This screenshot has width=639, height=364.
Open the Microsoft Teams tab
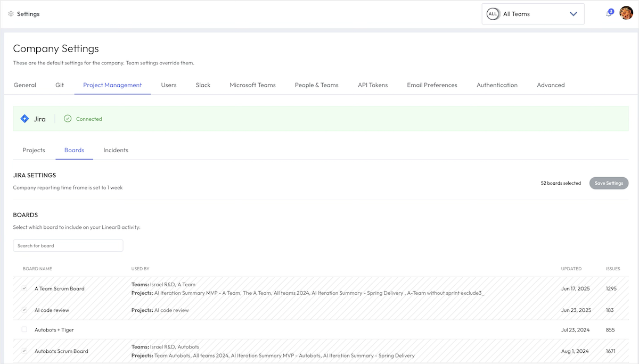tap(252, 85)
